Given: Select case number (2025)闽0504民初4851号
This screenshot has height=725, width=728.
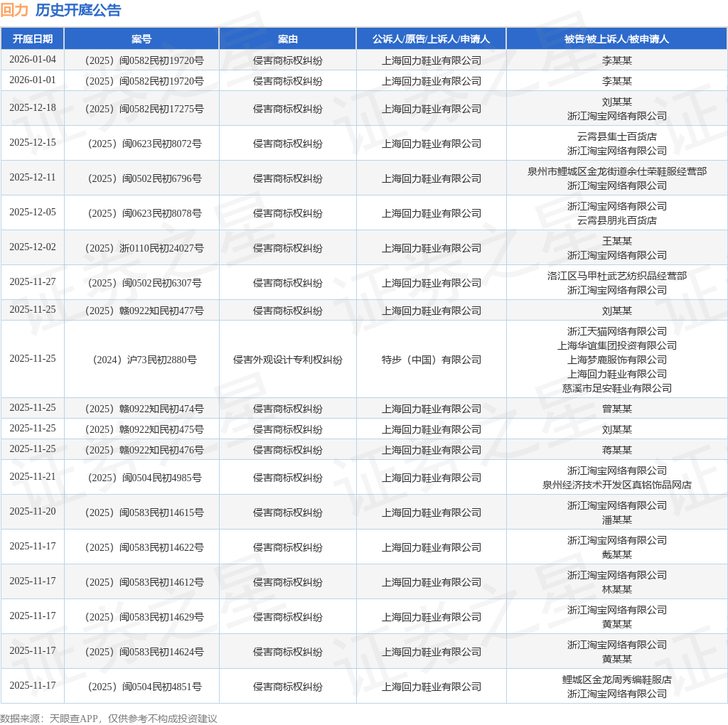Looking at the screenshot, I should pos(144,687).
